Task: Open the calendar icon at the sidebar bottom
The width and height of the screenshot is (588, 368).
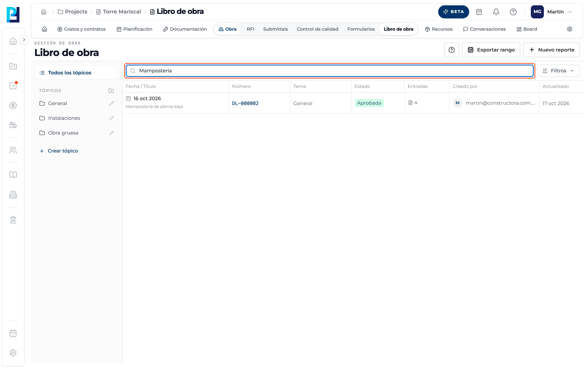Action: (13, 333)
